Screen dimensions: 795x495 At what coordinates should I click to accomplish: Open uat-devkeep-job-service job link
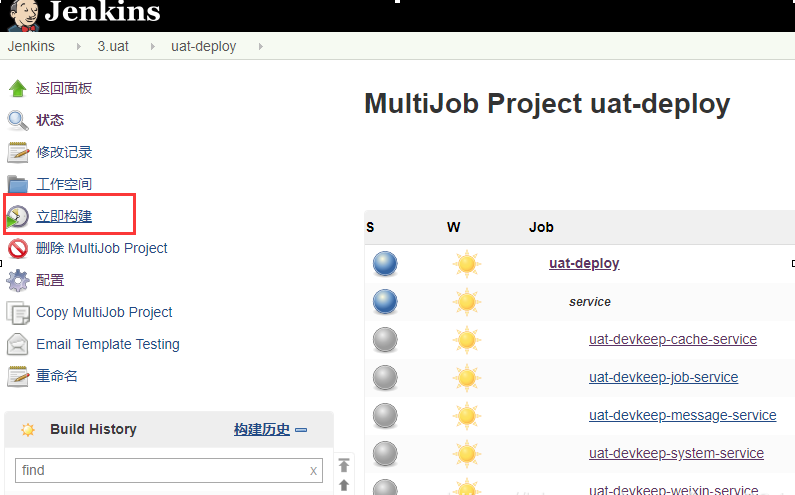[x=663, y=377]
